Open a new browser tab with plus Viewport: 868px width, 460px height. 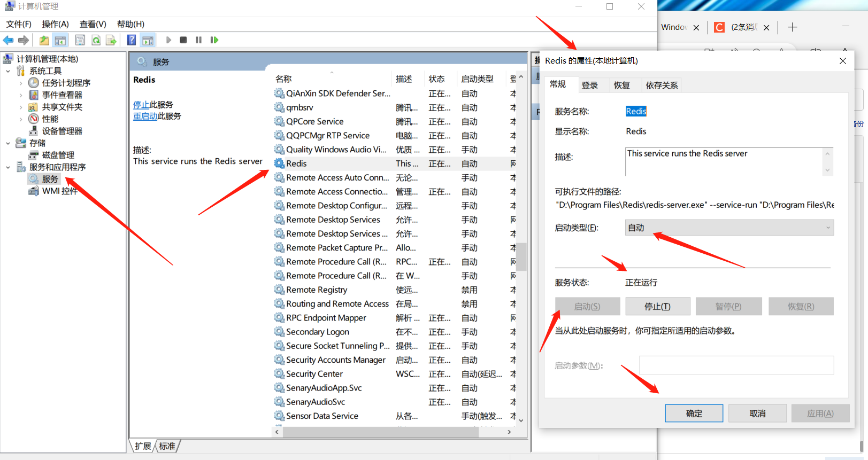pyautogui.click(x=793, y=27)
